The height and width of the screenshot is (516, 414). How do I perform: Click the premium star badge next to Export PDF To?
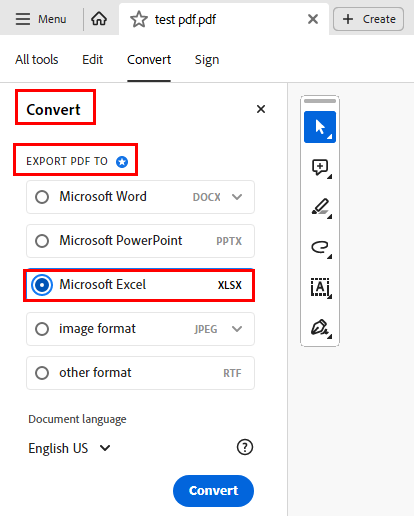tap(122, 162)
